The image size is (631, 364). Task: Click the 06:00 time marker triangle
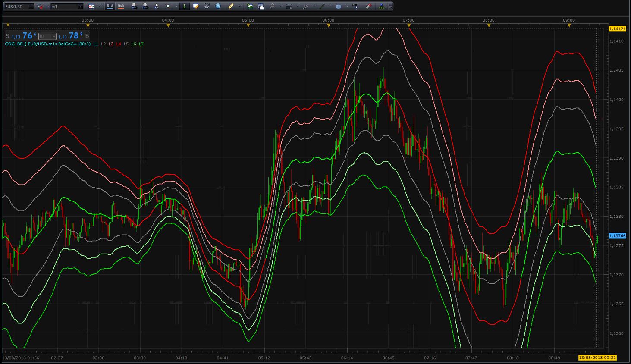(328, 25)
